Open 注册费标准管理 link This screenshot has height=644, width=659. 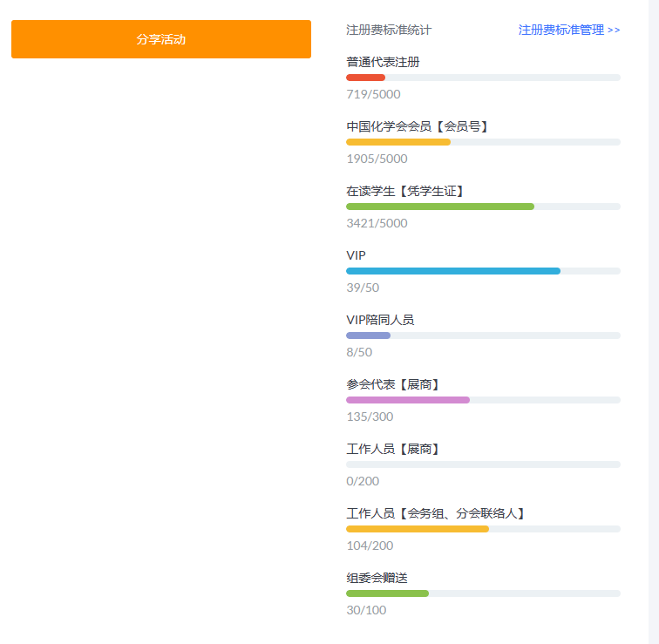(569, 30)
